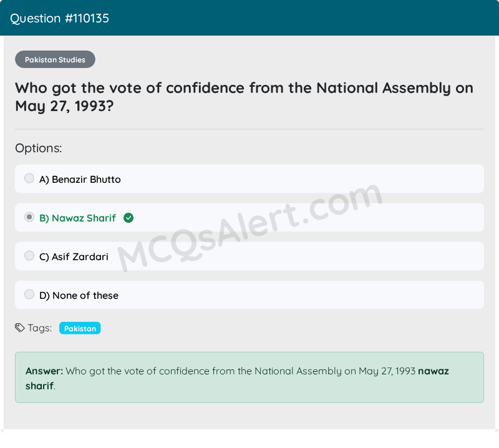
Task: Click the question text about vote of confidence
Action: point(244,97)
